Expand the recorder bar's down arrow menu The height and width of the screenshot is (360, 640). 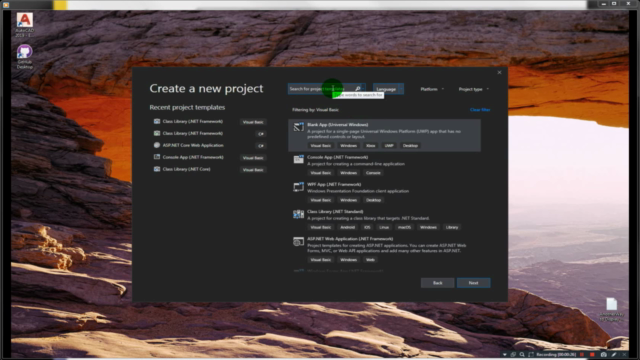(504, 355)
